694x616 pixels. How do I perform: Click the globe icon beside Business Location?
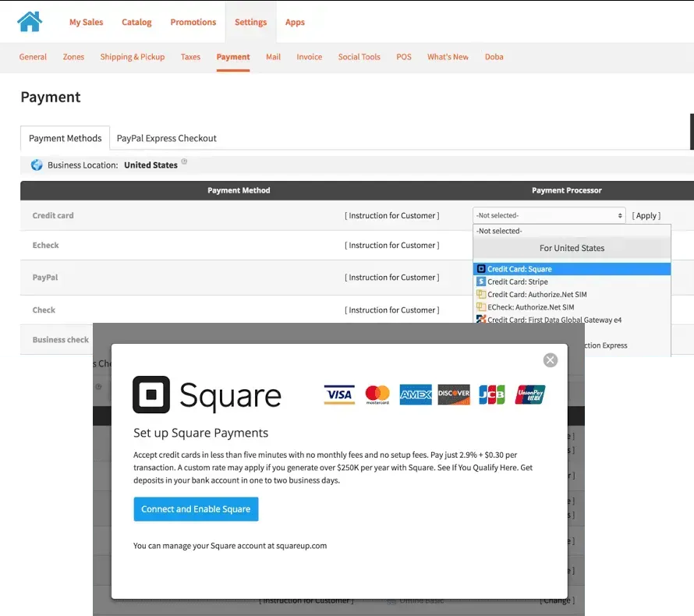[37, 165]
